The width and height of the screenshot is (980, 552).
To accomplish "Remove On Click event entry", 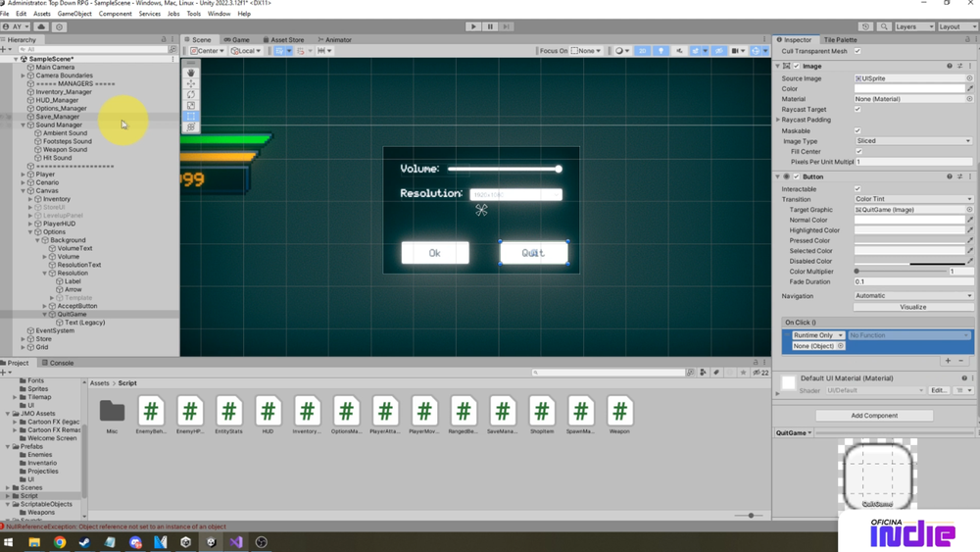I will click(961, 361).
